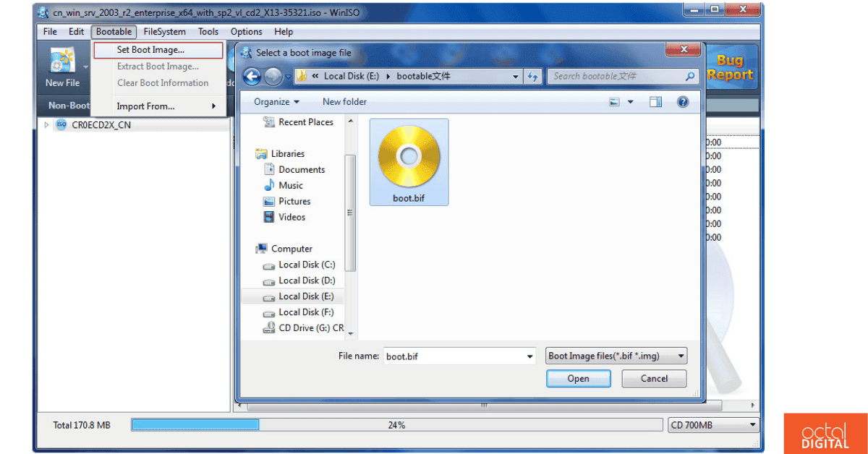The image size is (868, 454).
Task: Change the Boot Image files file type dropdown
Action: click(616, 356)
